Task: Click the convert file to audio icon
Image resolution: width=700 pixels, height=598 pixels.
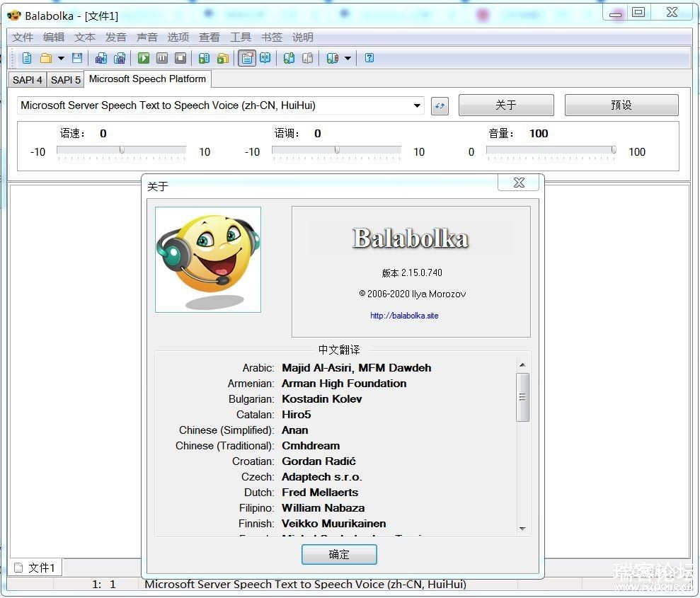Action: pyautogui.click(x=204, y=58)
